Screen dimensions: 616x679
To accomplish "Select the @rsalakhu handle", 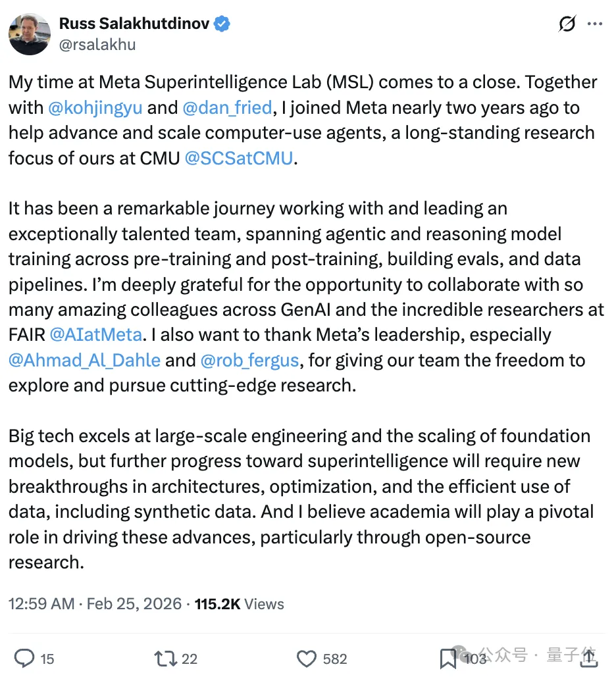I will (x=97, y=45).
